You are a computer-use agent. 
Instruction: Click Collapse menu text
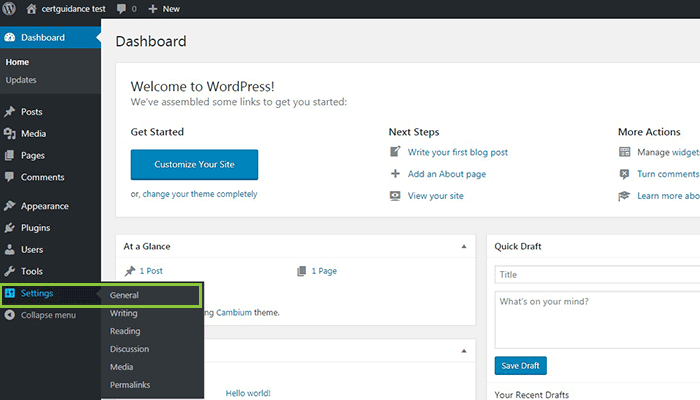click(48, 315)
